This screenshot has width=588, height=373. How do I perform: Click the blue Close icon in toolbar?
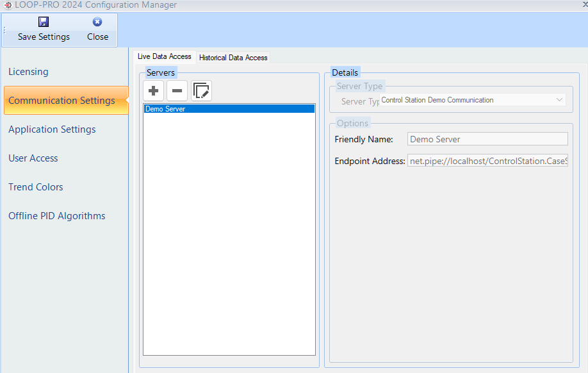pyautogui.click(x=97, y=22)
